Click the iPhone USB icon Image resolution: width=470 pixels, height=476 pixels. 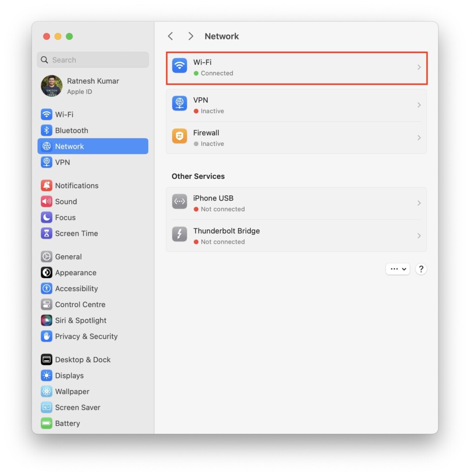click(180, 202)
